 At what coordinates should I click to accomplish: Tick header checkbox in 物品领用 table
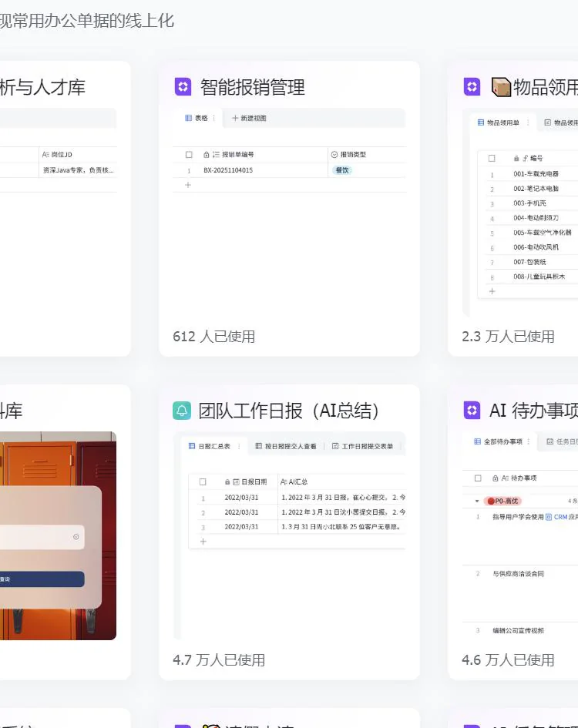pyautogui.click(x=492, y=159)
